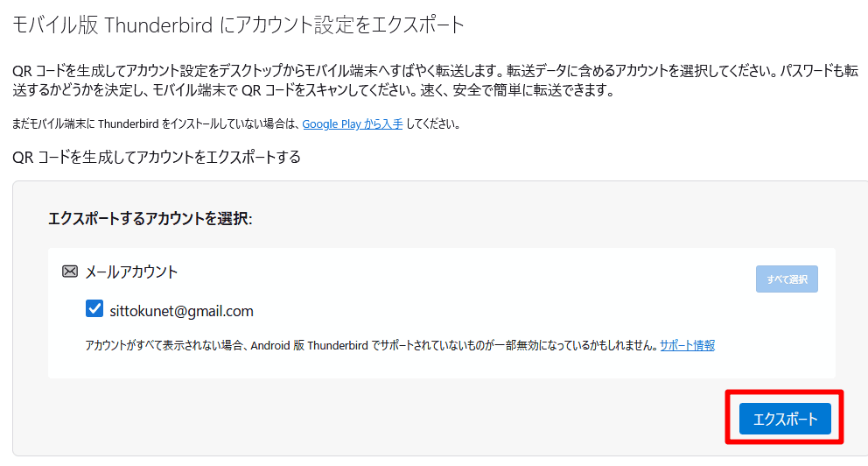Click the すべて選択 button

click(787, 279)
